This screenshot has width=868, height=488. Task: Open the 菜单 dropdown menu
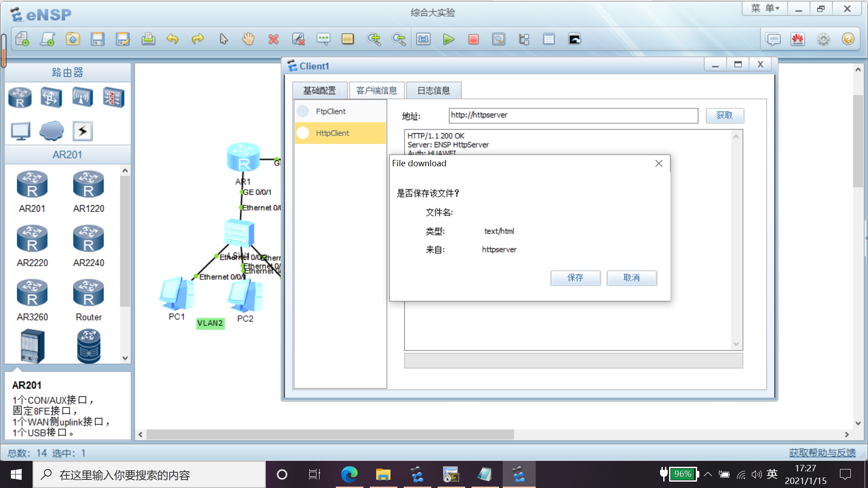pos(765,9)
